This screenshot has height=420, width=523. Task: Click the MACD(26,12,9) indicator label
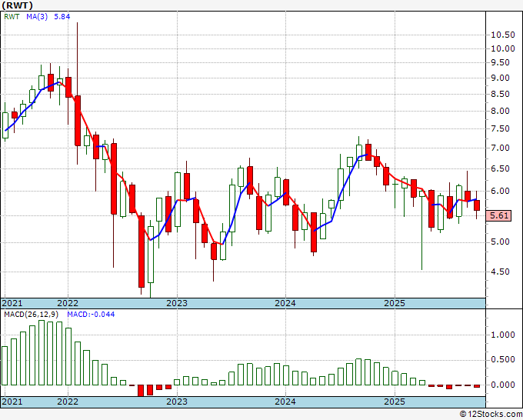[x=32, y=315]
